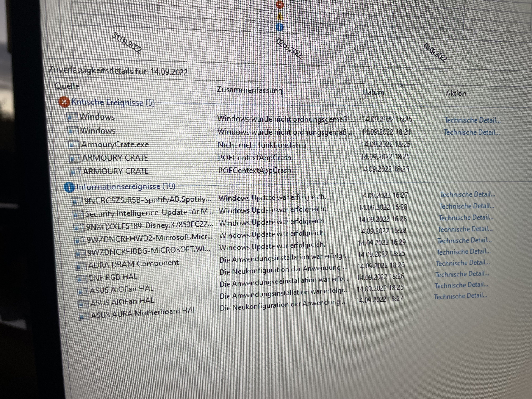Click the Aktion column header

[456, 93]
